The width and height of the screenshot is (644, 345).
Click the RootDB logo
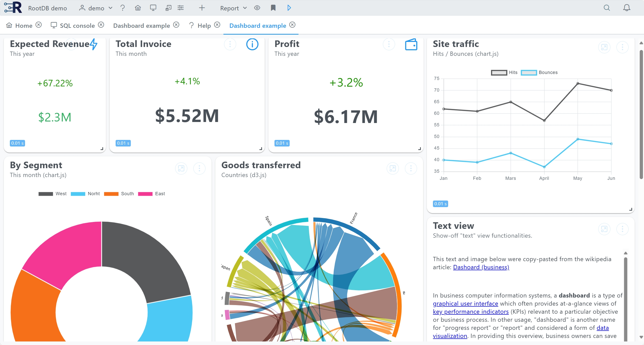[13, 7]
